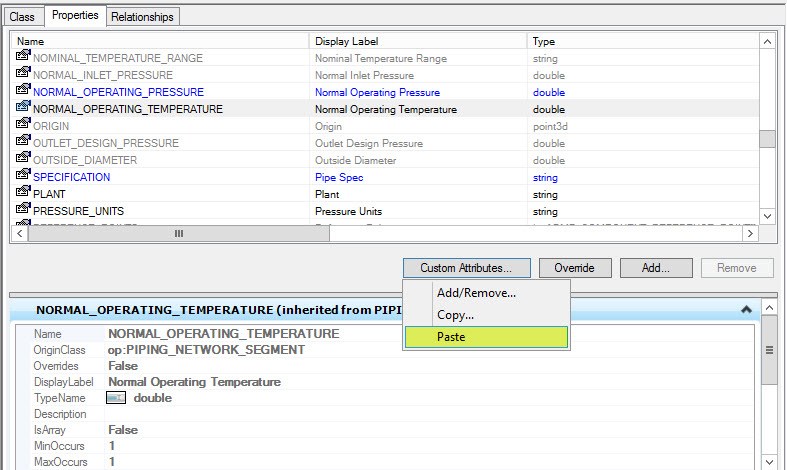
Task: Click the NORMAL_INLET_PRESSURE property icon
Action: pyautogui.click(x=23, y=72)
